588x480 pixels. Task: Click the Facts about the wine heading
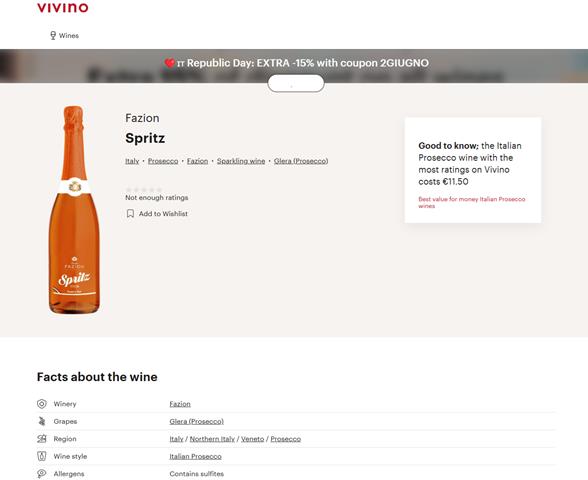click(97, 377)
